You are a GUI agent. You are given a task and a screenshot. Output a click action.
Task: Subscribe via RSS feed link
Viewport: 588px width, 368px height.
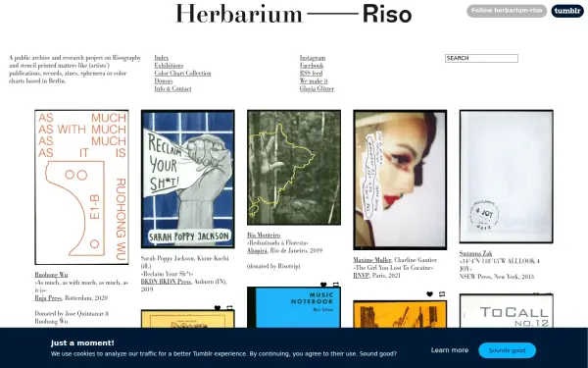coord(311,74)
